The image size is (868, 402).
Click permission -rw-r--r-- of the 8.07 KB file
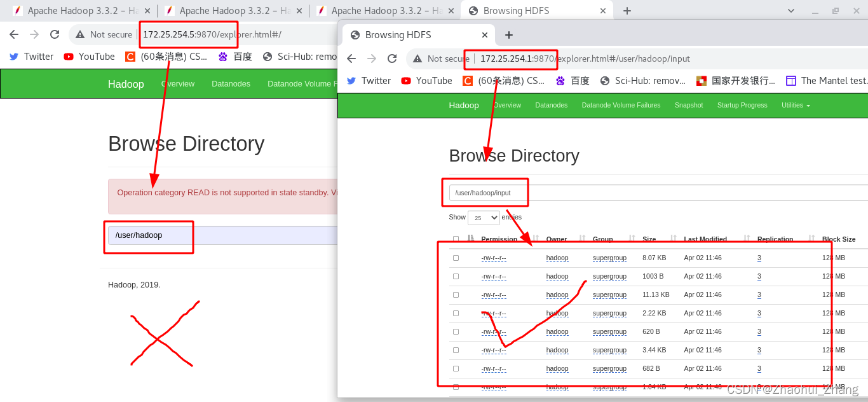[494, 258]
